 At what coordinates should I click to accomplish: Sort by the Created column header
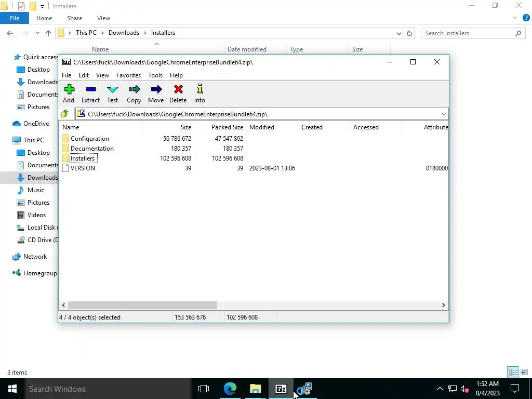point(324,127)
